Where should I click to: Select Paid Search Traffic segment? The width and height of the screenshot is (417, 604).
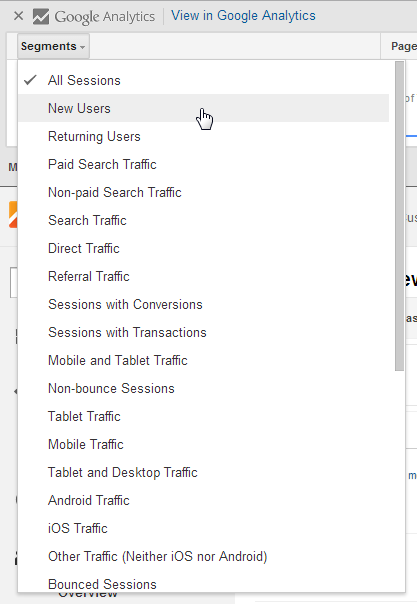(203, 164)
